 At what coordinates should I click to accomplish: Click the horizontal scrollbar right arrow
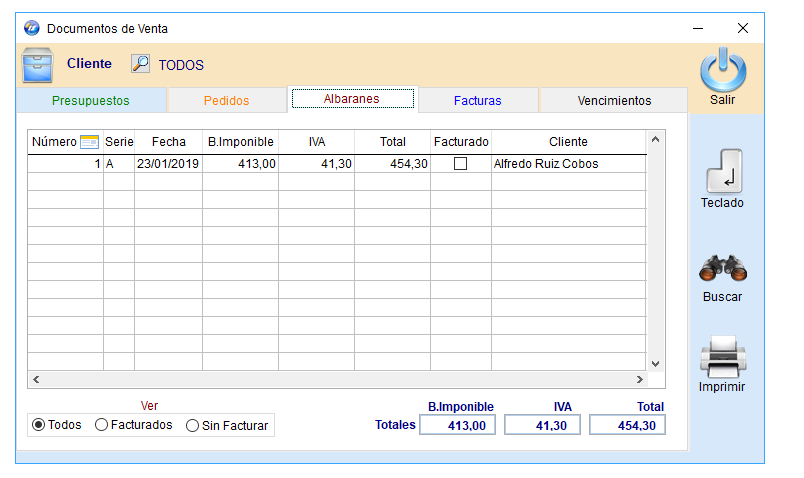(639, 380)
